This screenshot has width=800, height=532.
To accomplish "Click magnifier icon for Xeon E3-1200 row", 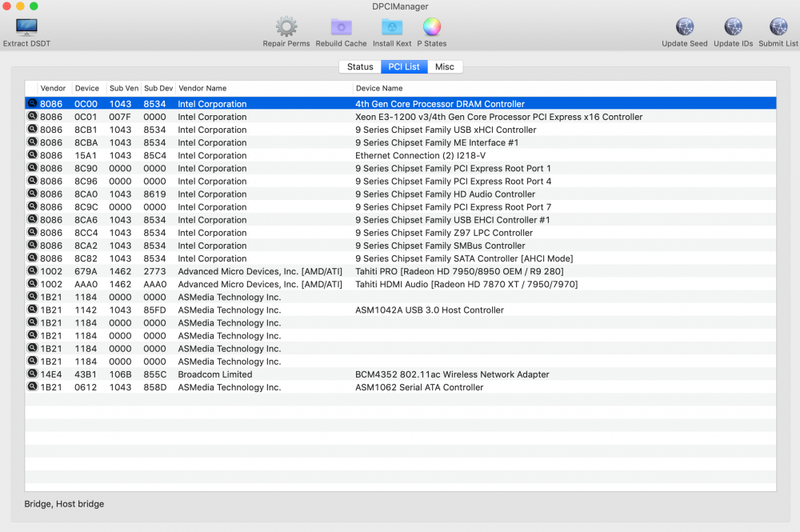I will [32, 116].
